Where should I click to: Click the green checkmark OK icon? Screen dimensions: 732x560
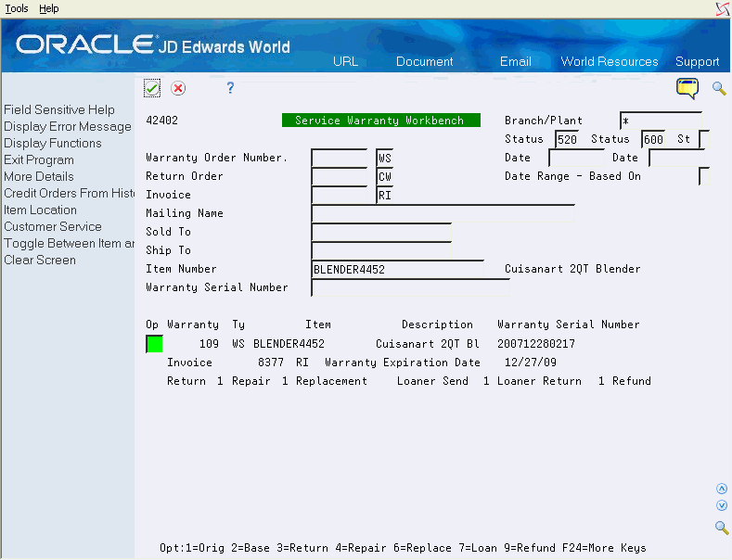[x=152, y=88]
